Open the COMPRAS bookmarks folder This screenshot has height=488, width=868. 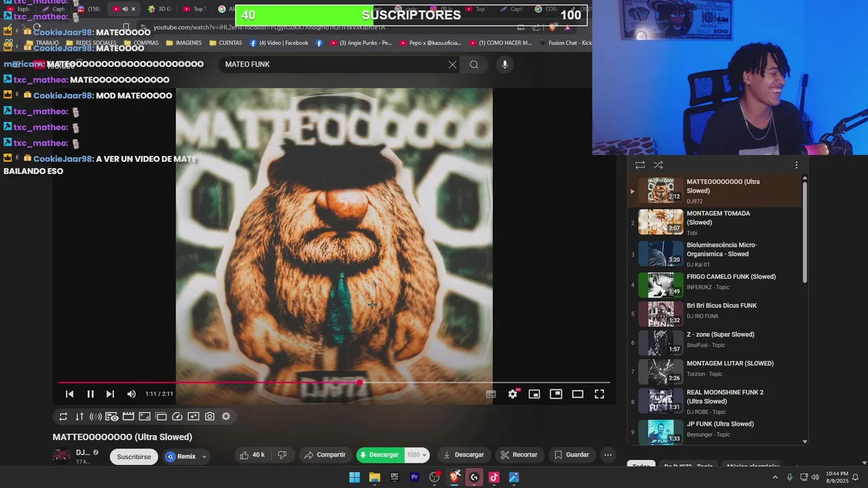141,43
